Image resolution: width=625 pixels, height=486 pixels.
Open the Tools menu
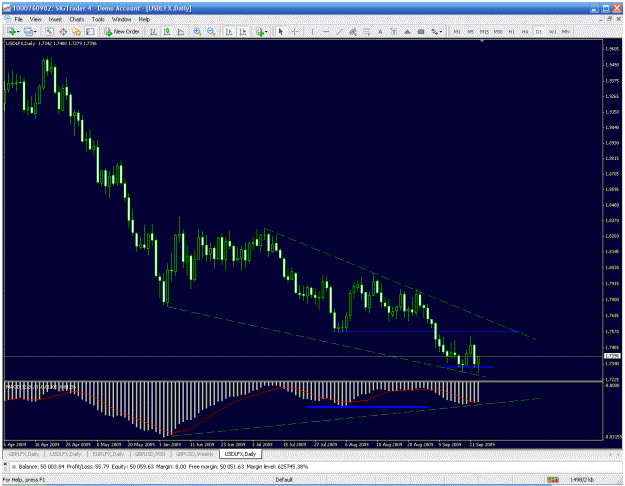coord(98,19)
